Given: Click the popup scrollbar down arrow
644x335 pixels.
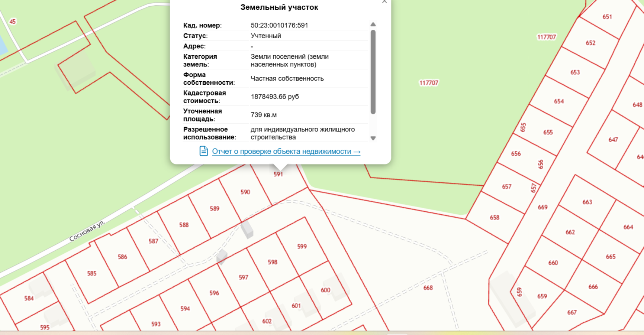Looking at the screenshot, I should [373, 138].
